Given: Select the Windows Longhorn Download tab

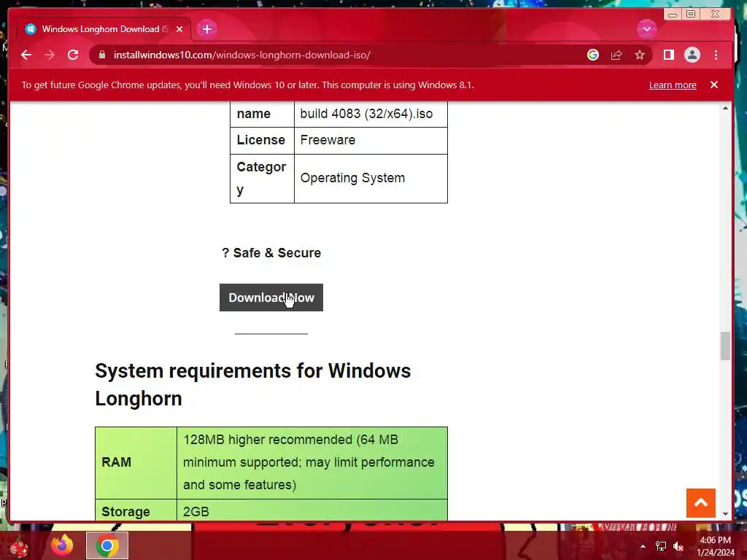Looking at the screenshot, I should click(104, 29).
